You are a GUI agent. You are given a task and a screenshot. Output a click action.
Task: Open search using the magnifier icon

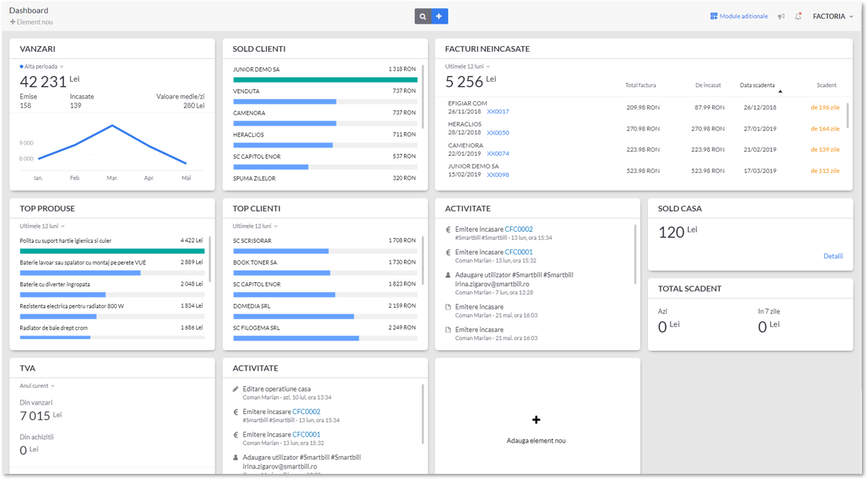[x=422, y=16]
